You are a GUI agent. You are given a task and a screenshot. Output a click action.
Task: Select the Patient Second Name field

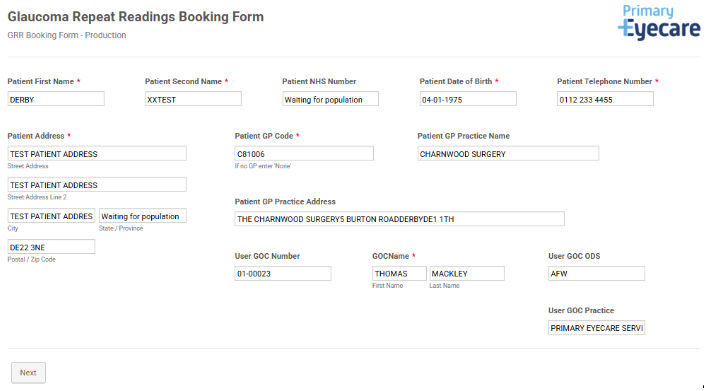[x=193, y=99]
